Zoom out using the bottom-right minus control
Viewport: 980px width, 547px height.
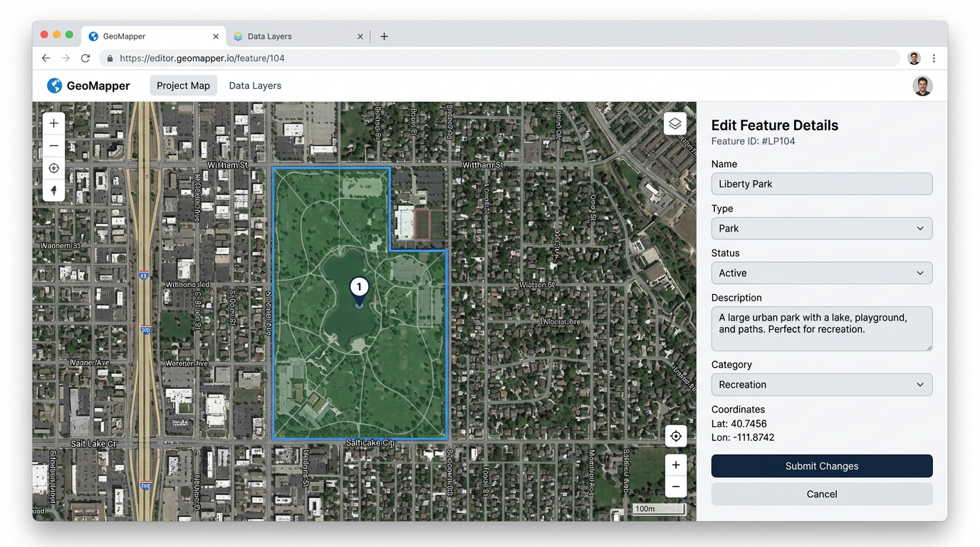coord(675,486)
